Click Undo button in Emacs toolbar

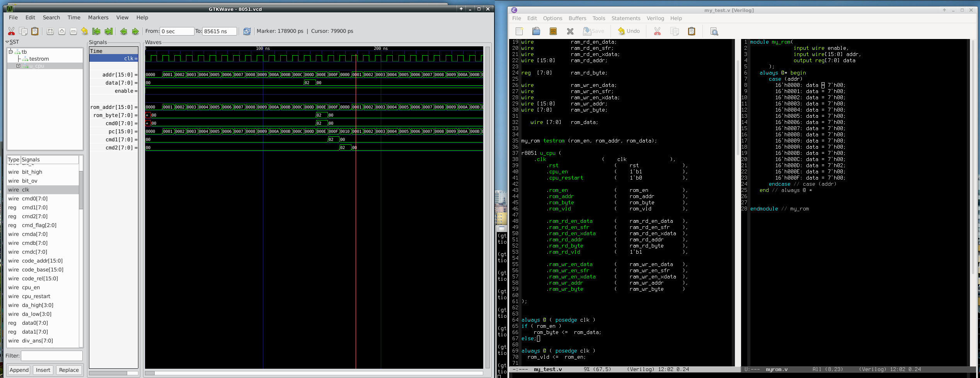pyautogui.click(x=629, y=31)
